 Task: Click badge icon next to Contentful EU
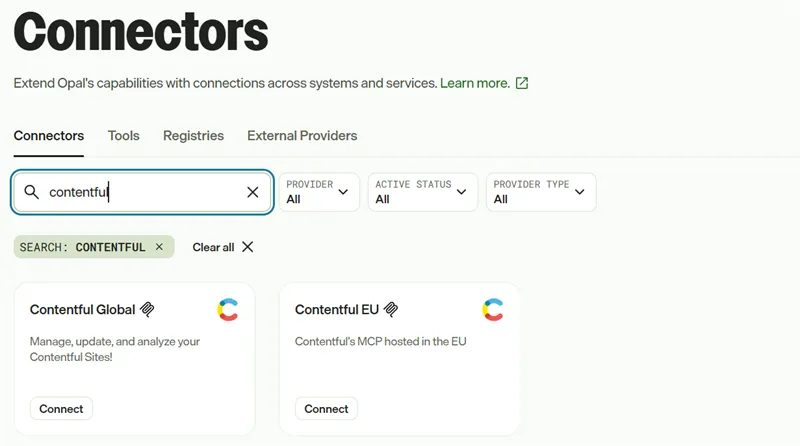tap(391, 309)
